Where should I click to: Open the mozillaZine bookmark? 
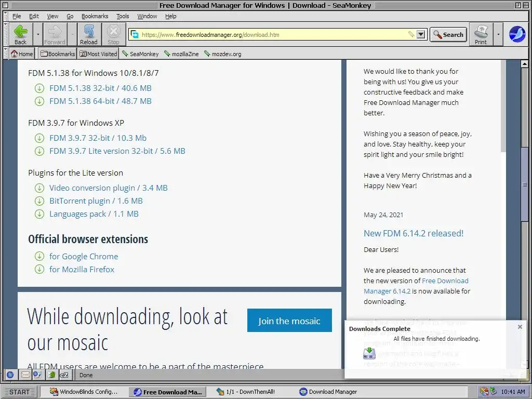tap(181, 54)
